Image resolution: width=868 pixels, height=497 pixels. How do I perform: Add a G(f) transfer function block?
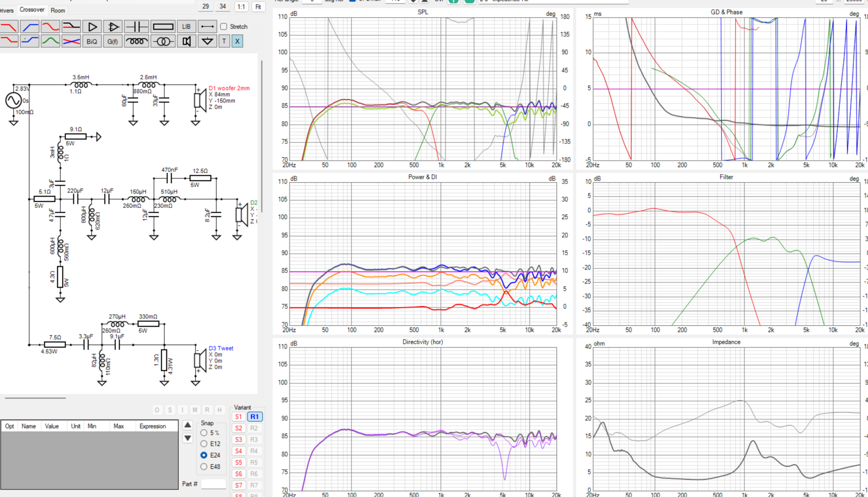[113, 41]
